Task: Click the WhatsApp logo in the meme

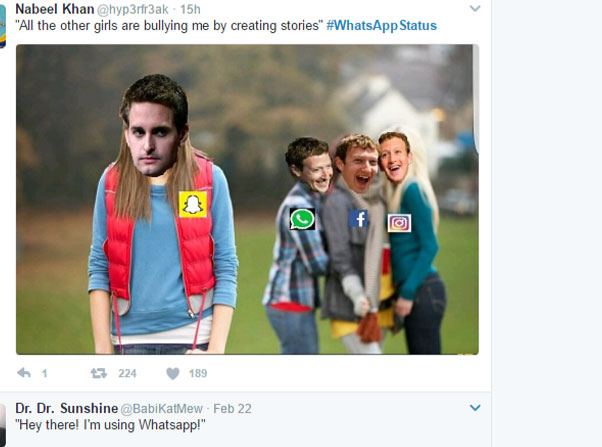Action: click(302, 218)
